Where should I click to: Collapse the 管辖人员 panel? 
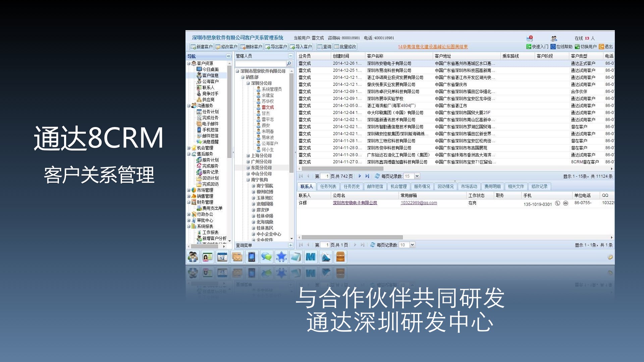[290, 56]
